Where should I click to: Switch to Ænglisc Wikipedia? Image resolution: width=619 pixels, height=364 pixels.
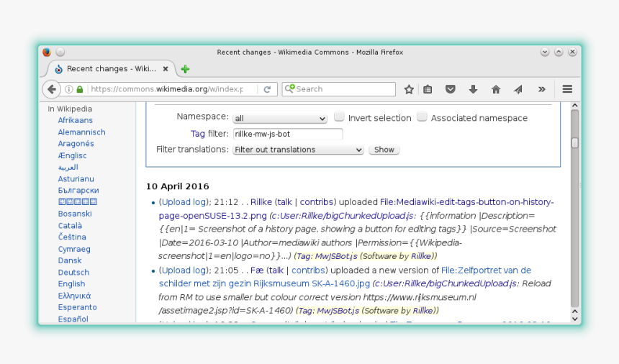point(72,156)
